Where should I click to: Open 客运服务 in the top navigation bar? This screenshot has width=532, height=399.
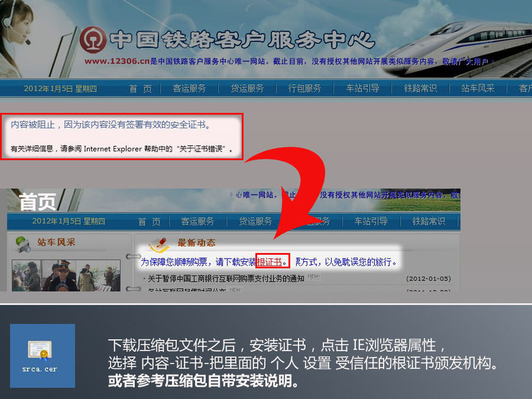(189, 88)
